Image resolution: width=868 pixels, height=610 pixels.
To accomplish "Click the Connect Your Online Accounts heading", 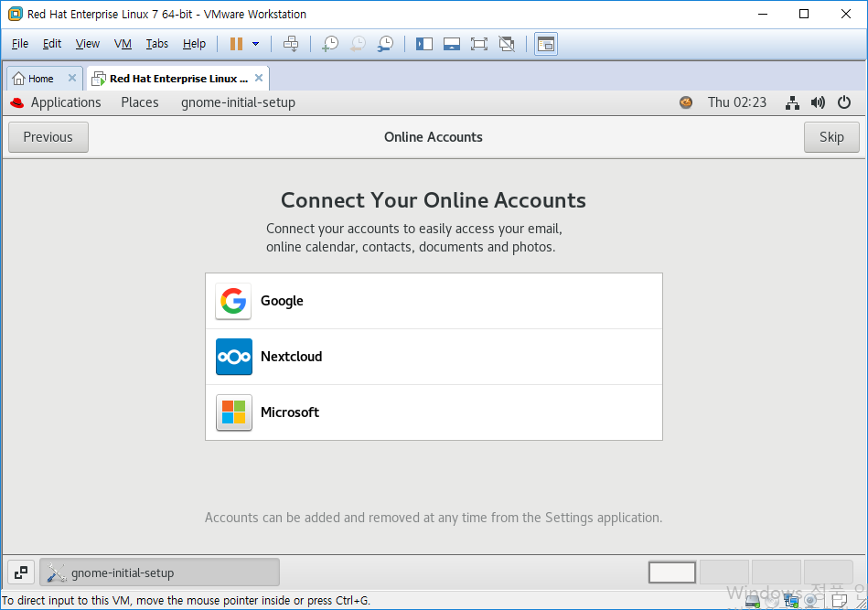I will point(434,200).
